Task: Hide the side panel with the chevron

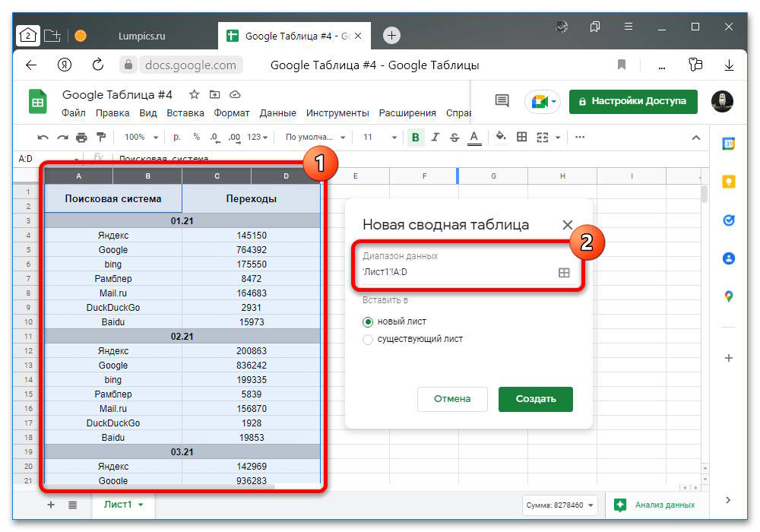Action: click(x=728, y=500)
